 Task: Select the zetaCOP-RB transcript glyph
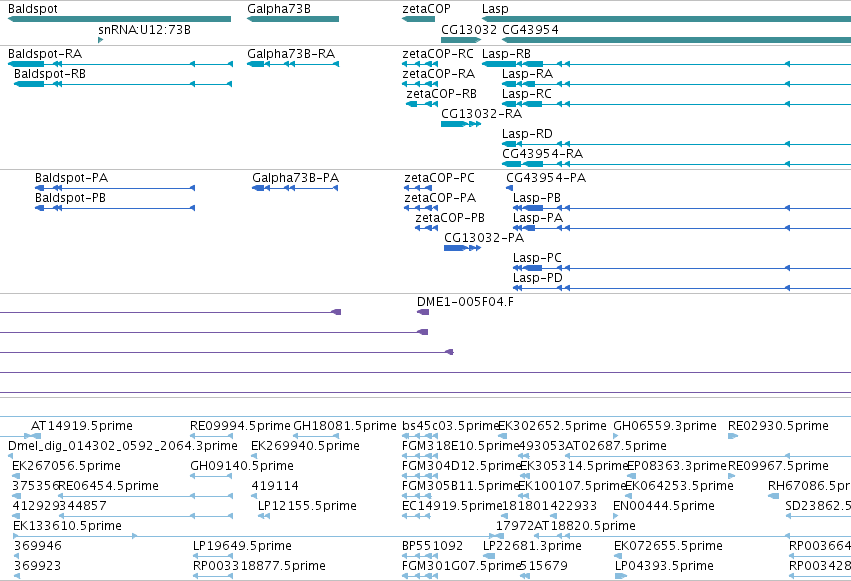422,104
